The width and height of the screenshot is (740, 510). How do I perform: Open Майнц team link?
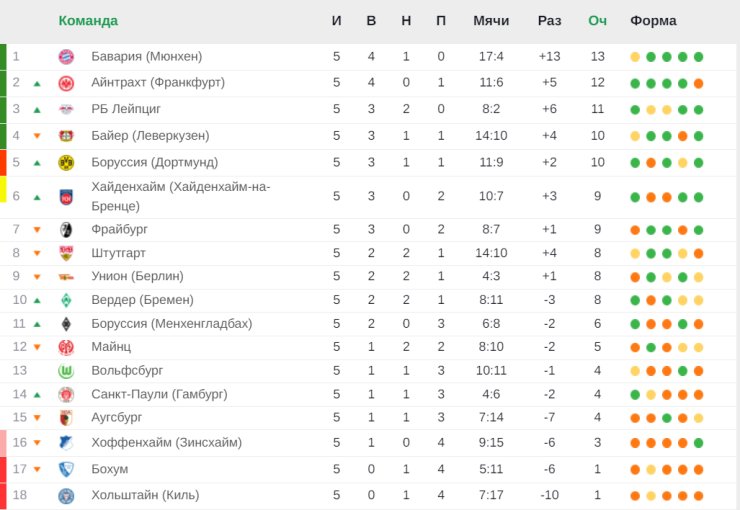coord(111,347)
